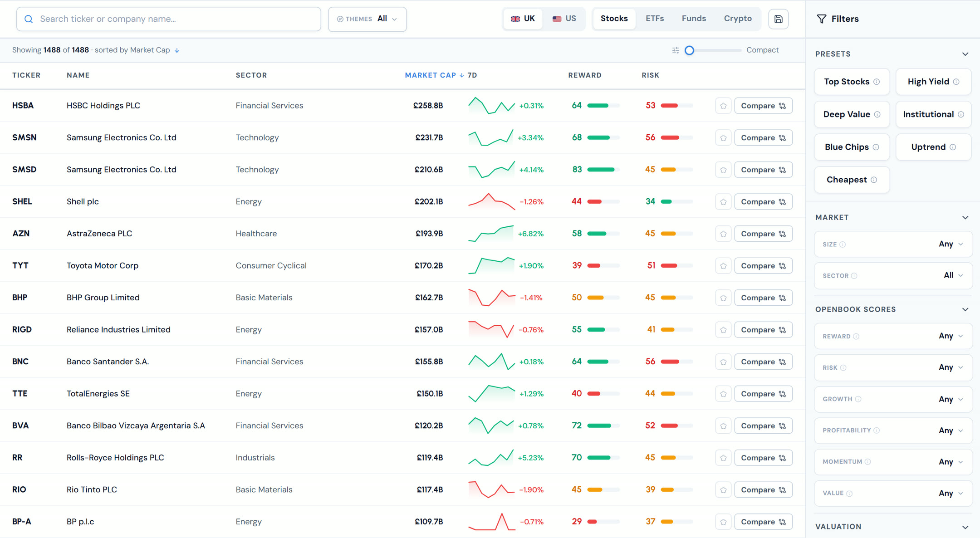Star Samsung SMSN row as favorite
The image size is (980, 538).
coord(723,138)
